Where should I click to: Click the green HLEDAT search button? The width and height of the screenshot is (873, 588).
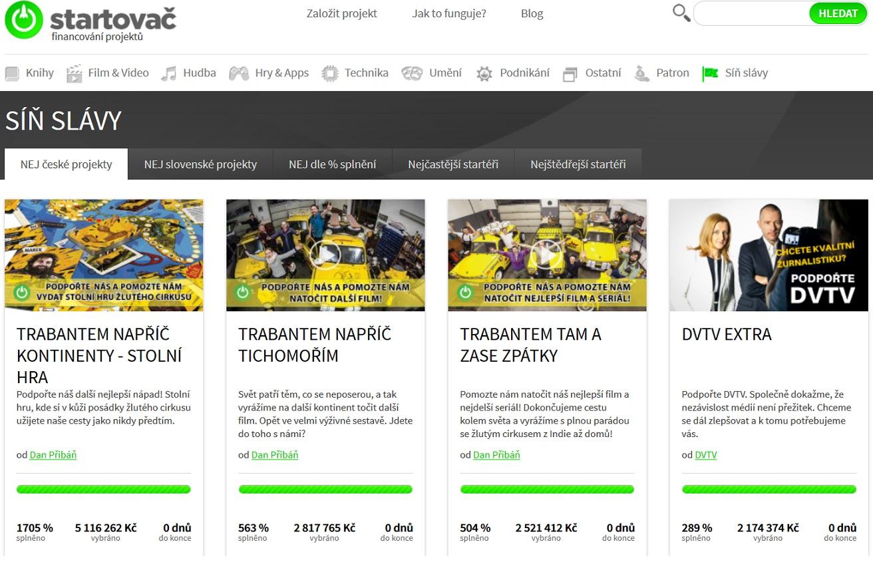tap(838, 13)
